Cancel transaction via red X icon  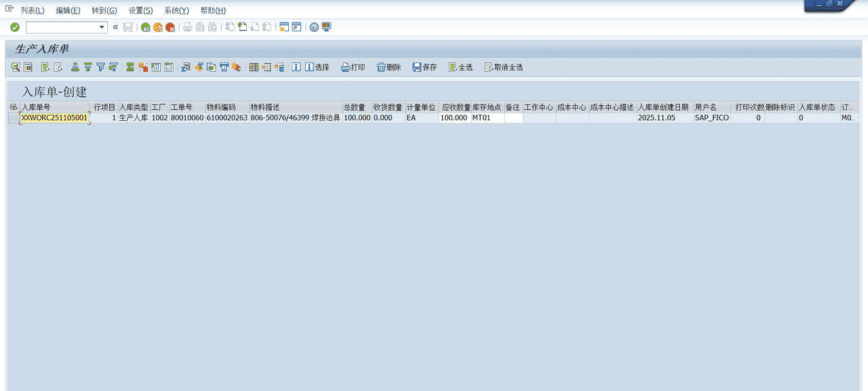[x=170, y=27]
